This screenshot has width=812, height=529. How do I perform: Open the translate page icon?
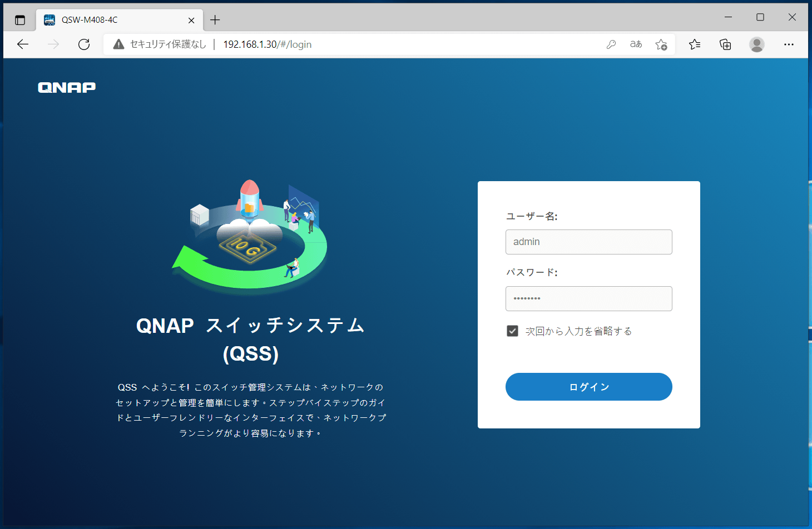click(636, 44)
